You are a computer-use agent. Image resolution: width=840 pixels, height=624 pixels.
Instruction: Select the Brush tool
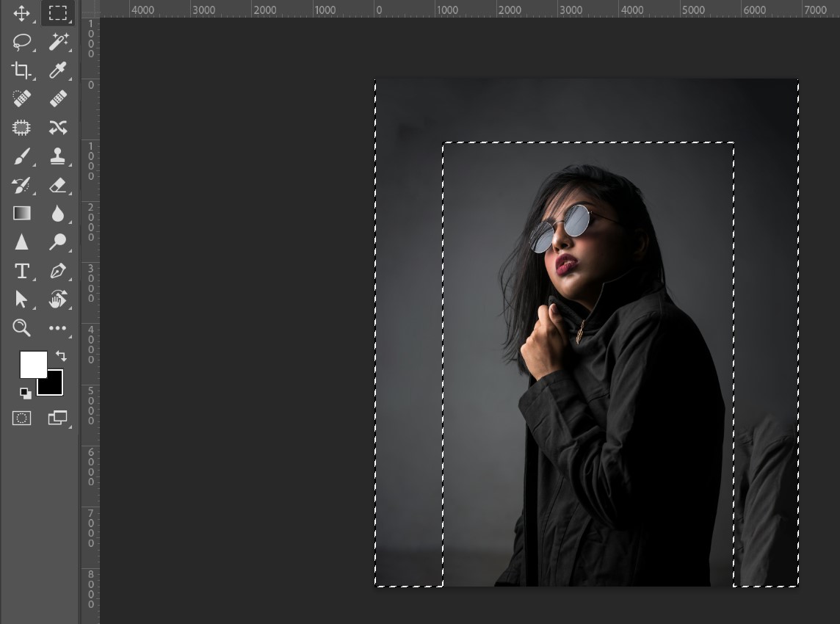21,156
